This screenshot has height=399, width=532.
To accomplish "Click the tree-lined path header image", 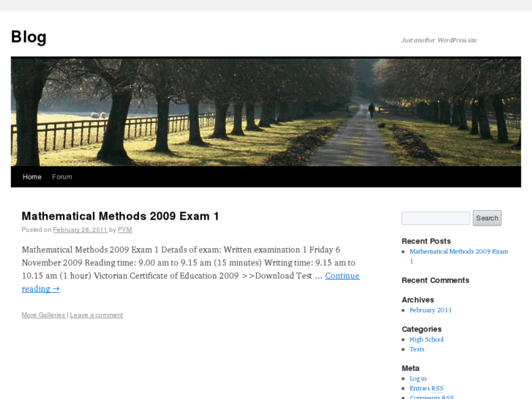I will pos(266,112).
